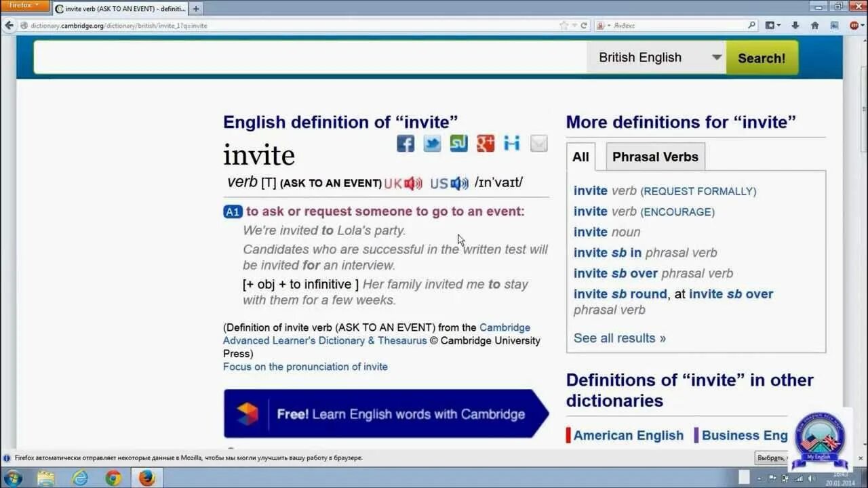Close the Firefox data notification bar
Screen dimensions: 868x488
[860, 457]
